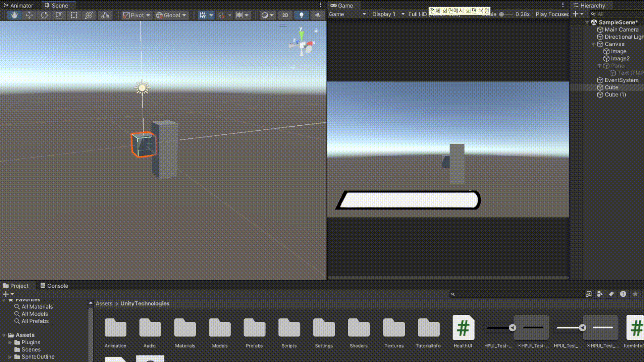Toggle scene lighting bulb button
The image size is (644, 362).
tap(301, 15)
